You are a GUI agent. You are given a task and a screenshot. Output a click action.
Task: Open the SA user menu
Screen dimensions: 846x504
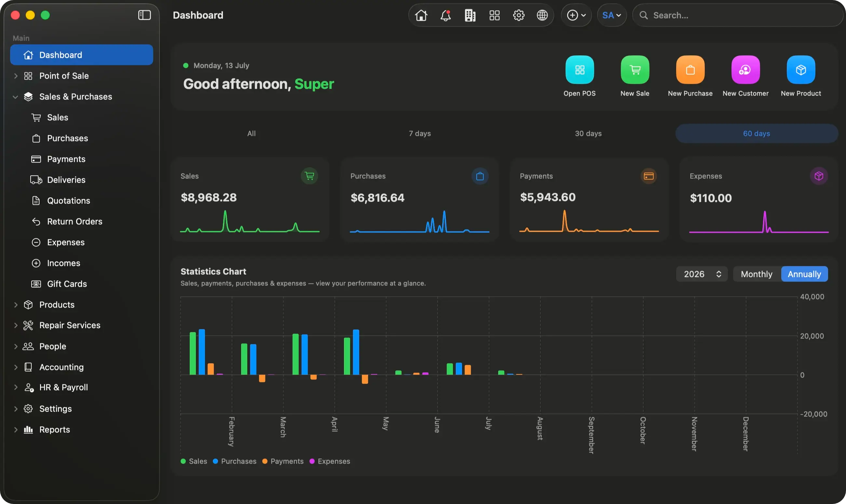[612, 15]
